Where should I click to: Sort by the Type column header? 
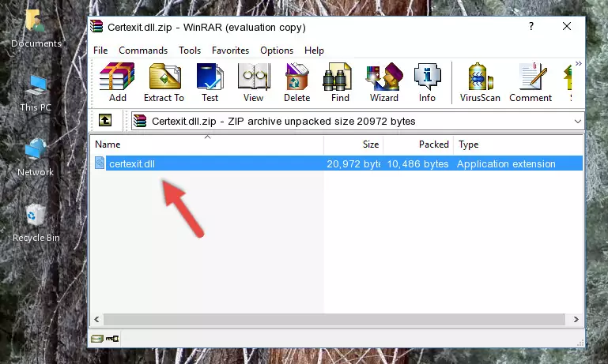pyautogui.click(x=518, y=144)
